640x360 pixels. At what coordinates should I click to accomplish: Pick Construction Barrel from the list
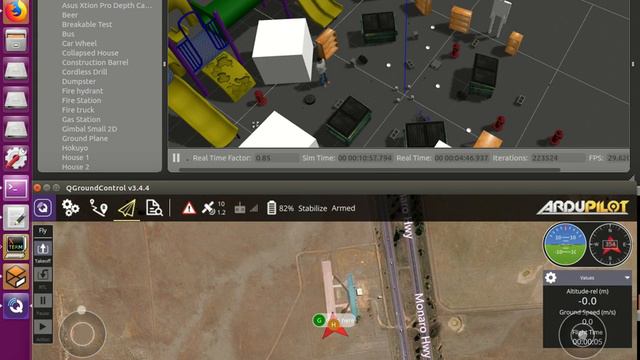pos(95,62)
